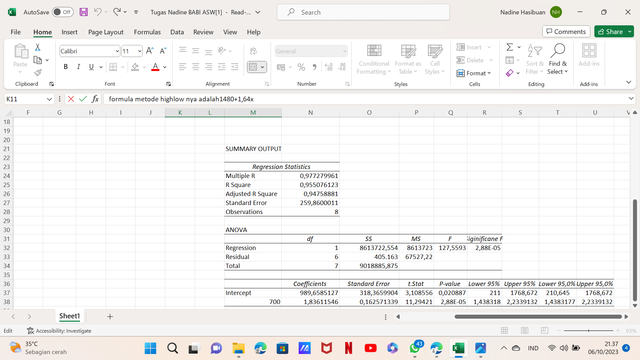Open the Format cells dropdown
This screenshot has width=640, height=360.
(473, 73)
